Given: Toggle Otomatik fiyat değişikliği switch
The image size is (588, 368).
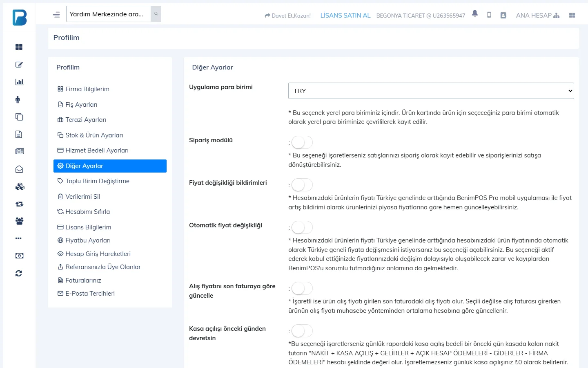Looking at the screenshot, I should tap(302, 228).
